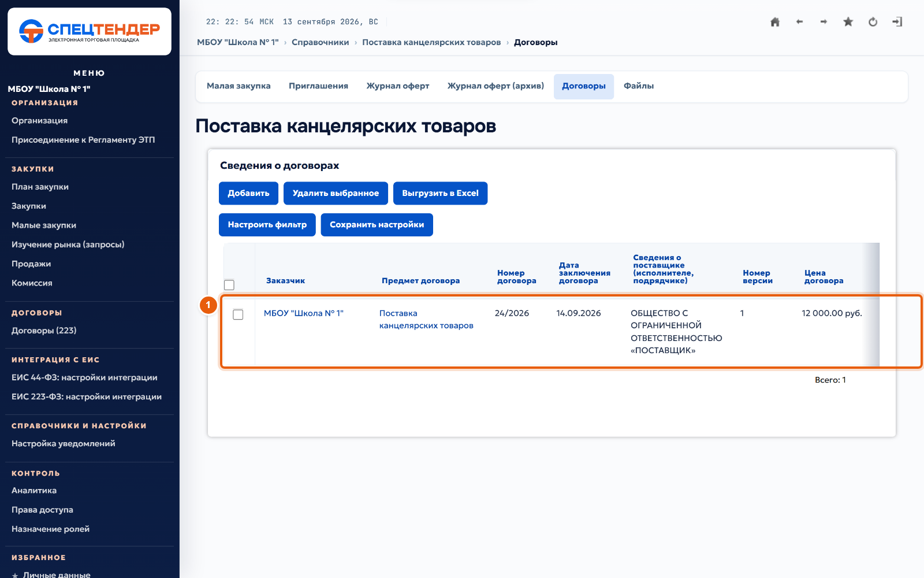Click breadcrumb МБОУ "Школа № 1"
This screenshot has height=578, width=924.
[x=238, y=42]
